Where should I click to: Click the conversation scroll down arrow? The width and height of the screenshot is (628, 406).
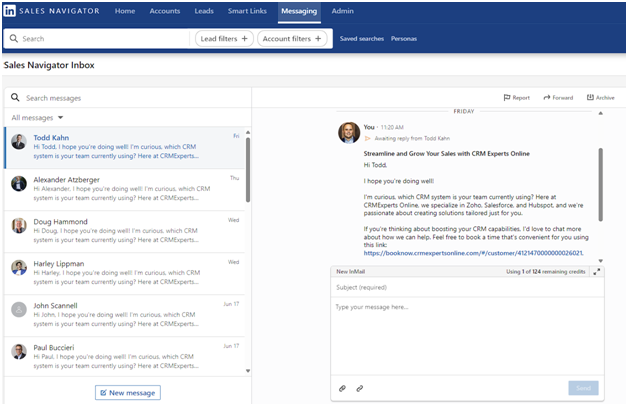(600, 261)
